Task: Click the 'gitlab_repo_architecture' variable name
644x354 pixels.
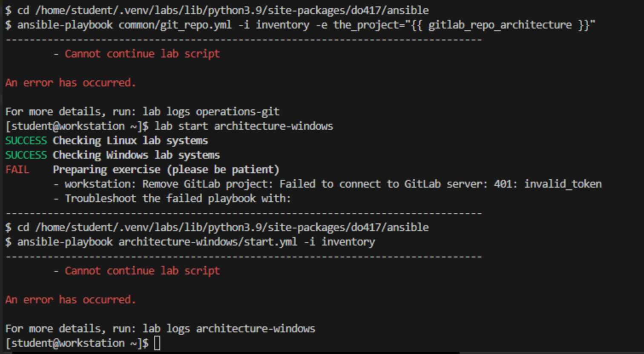Action: (x=500, y=25)
